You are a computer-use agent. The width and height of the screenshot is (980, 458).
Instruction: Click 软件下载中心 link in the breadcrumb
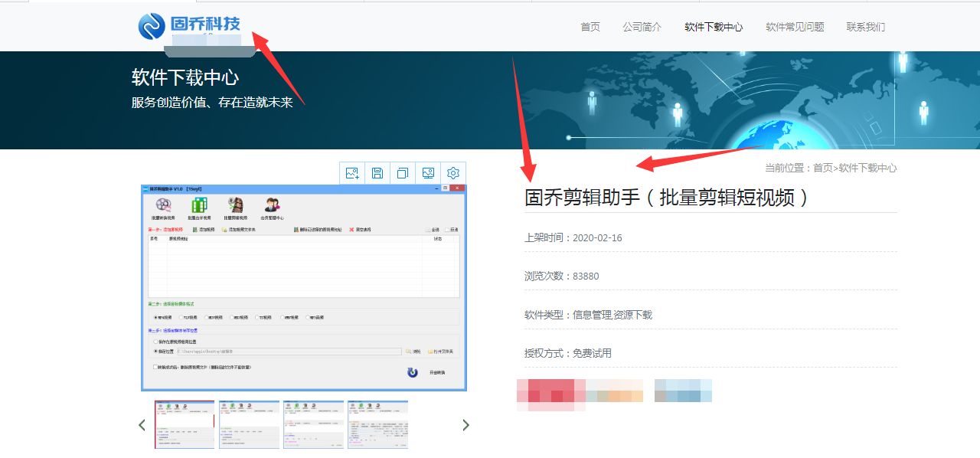867,168
